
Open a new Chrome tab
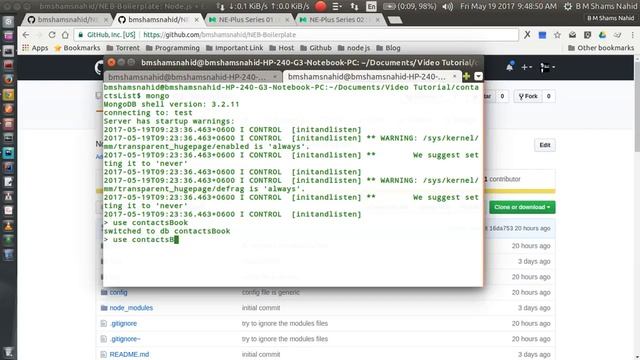click(394, 20)
